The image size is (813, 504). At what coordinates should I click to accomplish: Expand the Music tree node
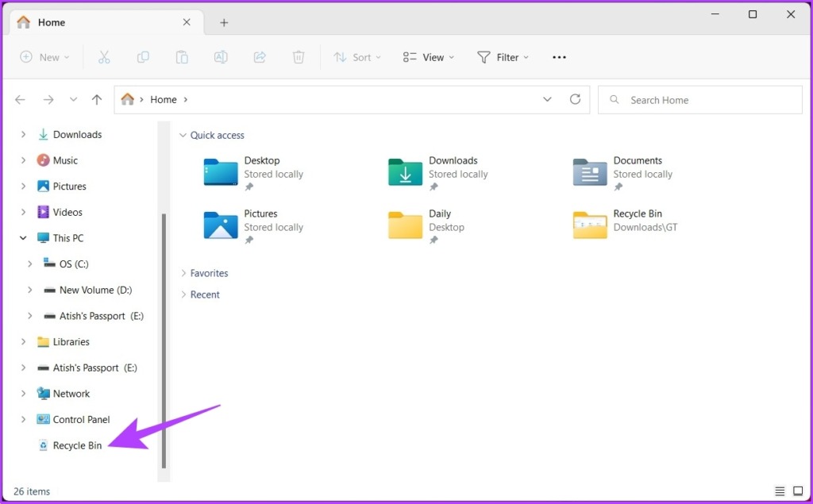point(23,160)
